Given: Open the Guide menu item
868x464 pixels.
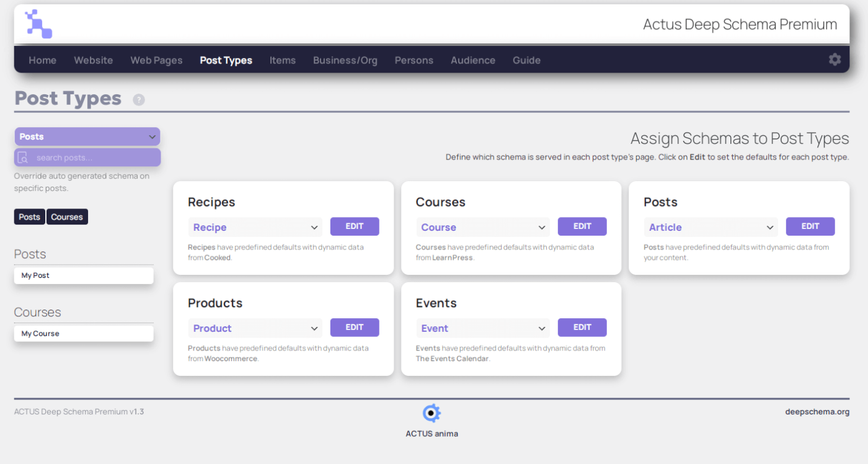Looking at the screenshot, I should (x=527, y=60).
